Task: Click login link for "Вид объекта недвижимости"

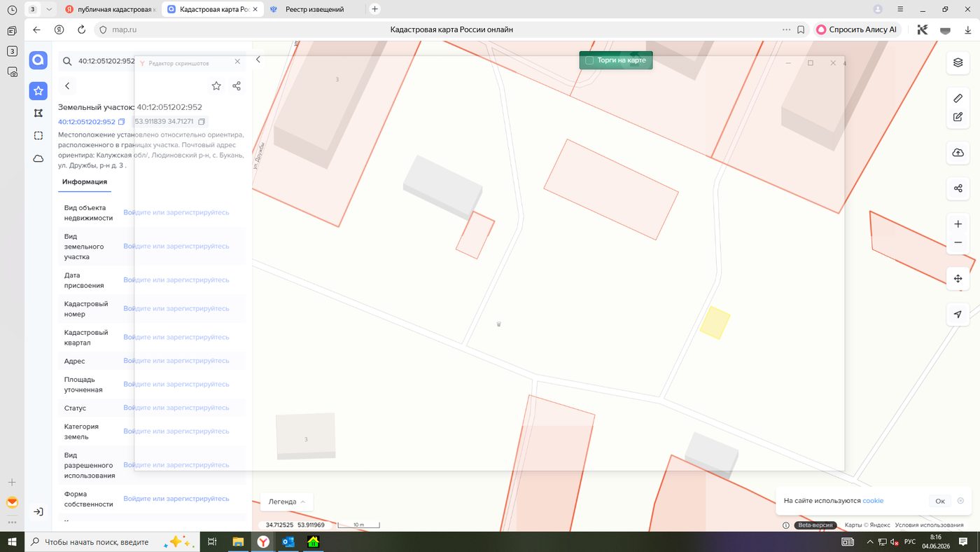Action: 176,212
